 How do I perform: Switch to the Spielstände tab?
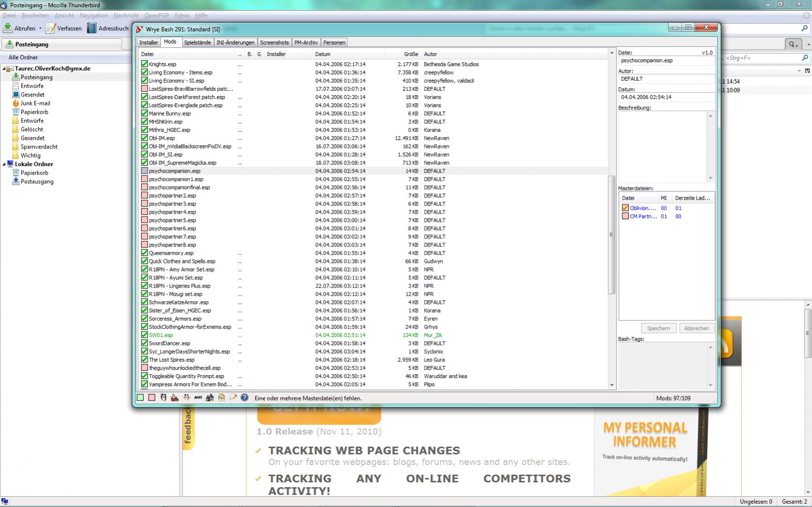click(x=197, y=43)
